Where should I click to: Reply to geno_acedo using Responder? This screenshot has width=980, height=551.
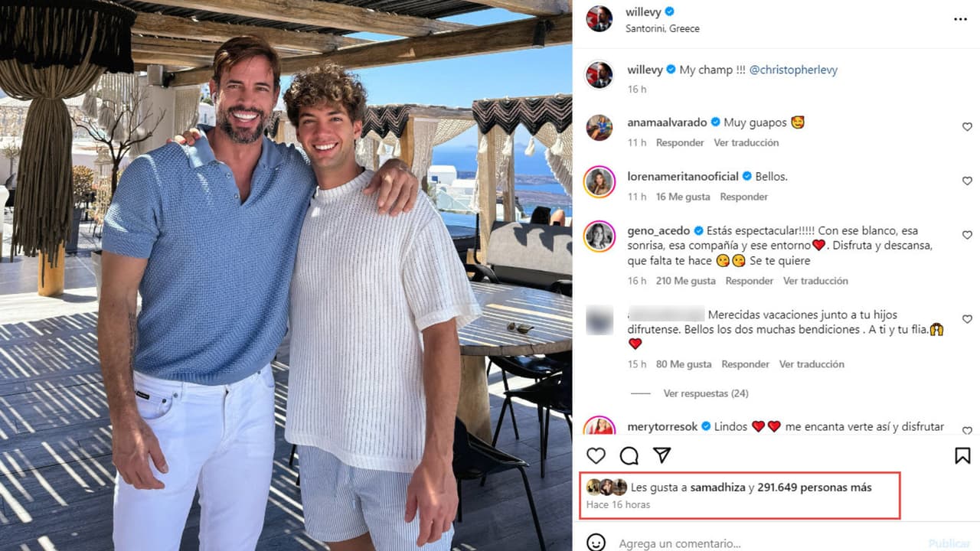749,281
